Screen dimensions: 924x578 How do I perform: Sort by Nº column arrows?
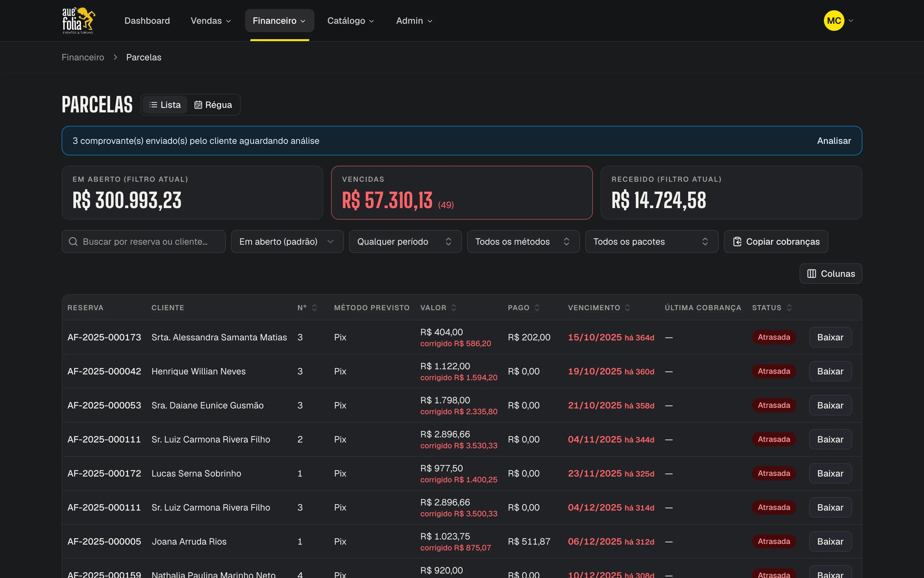(314, 308)
